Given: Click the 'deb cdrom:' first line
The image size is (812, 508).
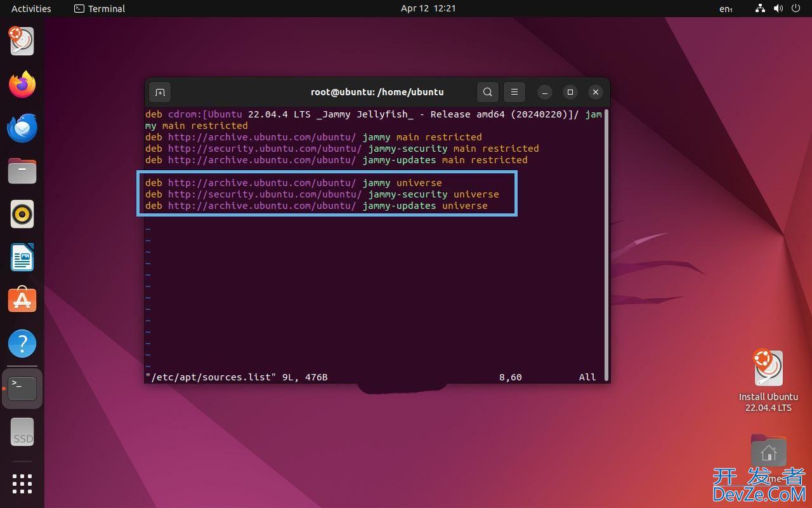Looking at the screenshot, I should 374,114.
